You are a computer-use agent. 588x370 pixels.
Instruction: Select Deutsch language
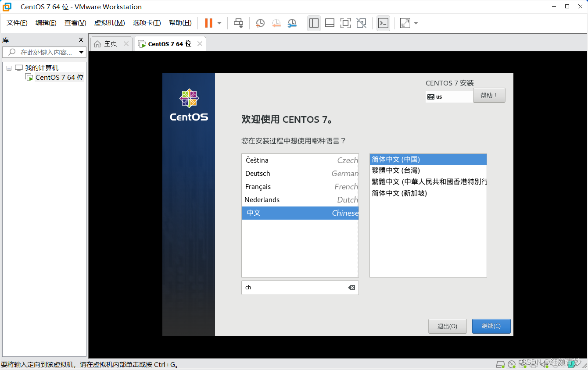(300, 174)
